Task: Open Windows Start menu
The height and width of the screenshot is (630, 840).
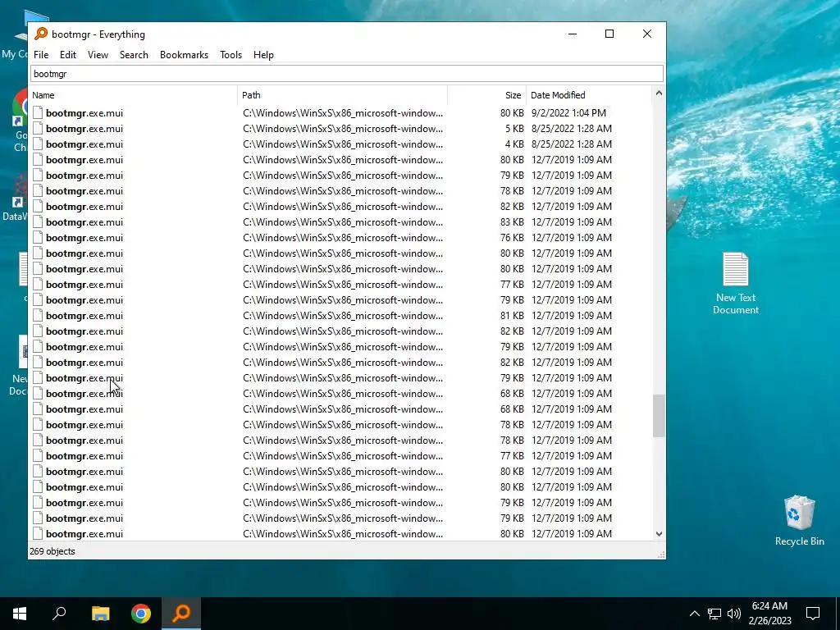Action: tap(20, 614)
